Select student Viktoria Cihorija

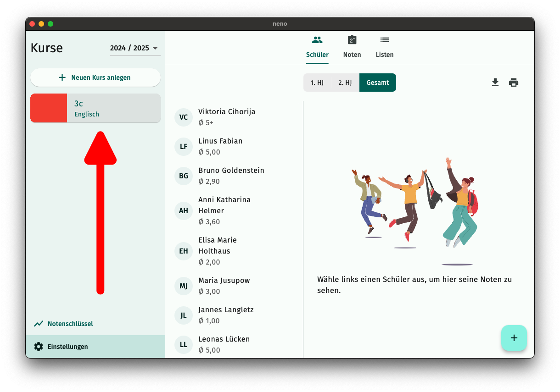coord(234,117)
